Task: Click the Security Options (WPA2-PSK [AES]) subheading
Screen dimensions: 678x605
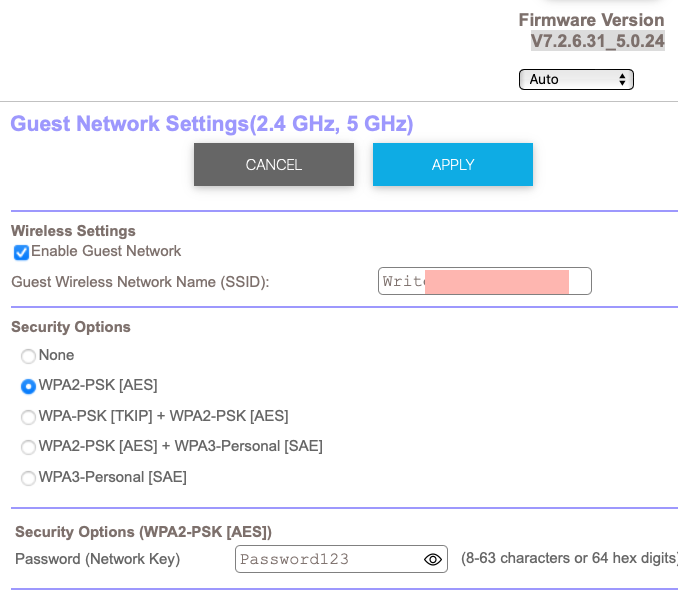Action: coord(143,532)
